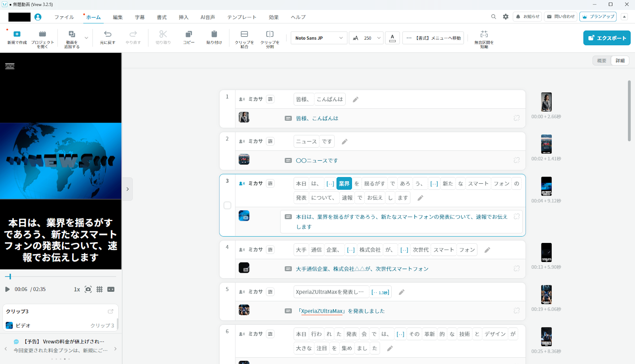Open project via プロジェクトを開く icon

point(42,35)
